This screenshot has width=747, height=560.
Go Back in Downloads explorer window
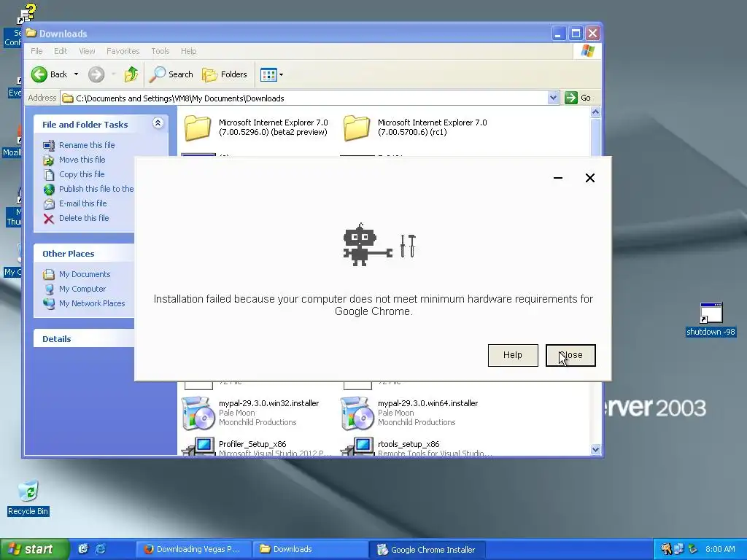(x=49, y=74)
